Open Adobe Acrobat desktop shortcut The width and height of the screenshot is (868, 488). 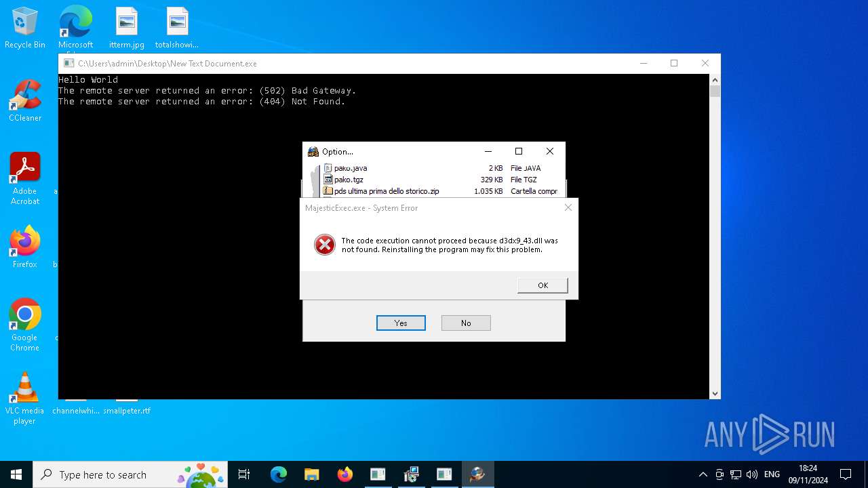(x=25, y=179)
